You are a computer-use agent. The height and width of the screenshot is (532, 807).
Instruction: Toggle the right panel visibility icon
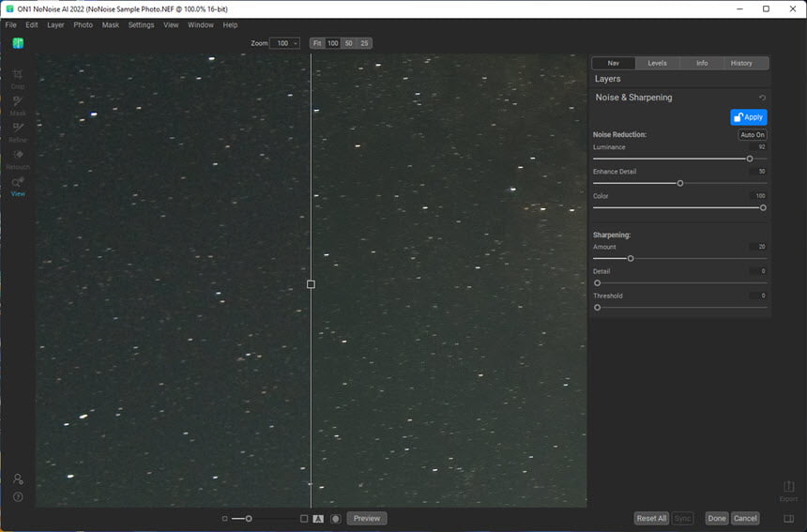788,518
